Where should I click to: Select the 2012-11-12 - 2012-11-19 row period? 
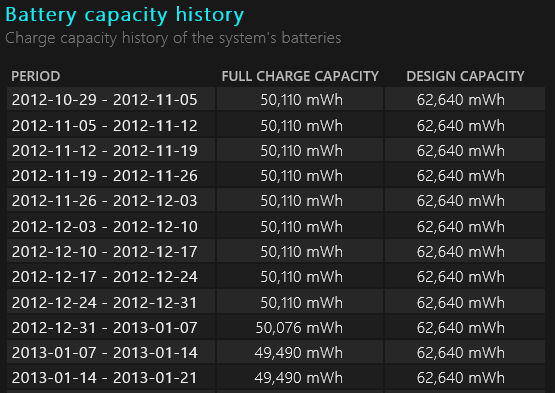pos(111,150)
